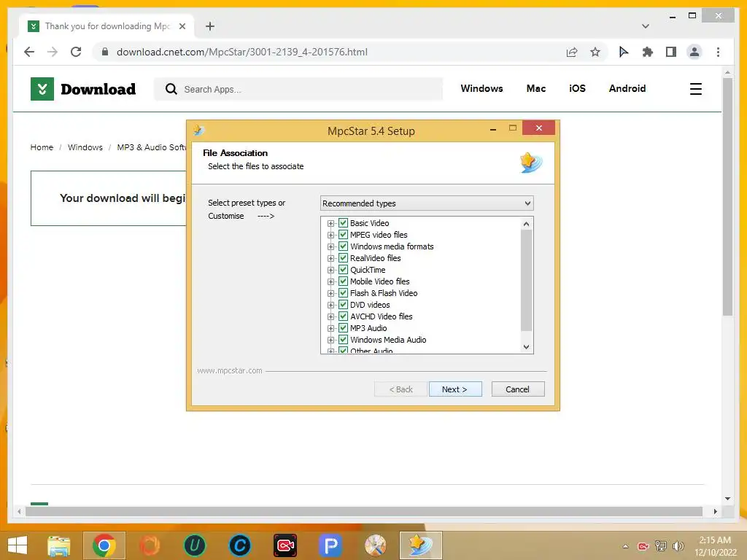Click Chrome's forward navigation arrow
The height and width of the screenshot is (560, 747).
click(53, 52)
